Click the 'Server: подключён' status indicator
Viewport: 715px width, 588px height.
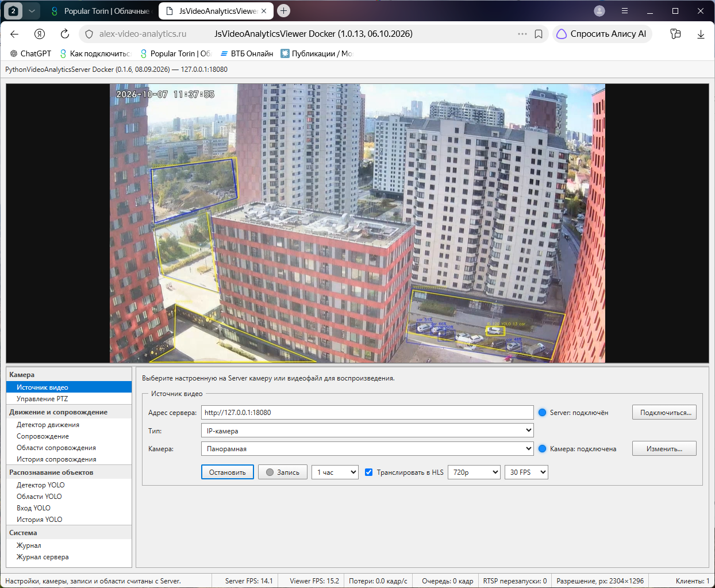(x=573, y=413)
